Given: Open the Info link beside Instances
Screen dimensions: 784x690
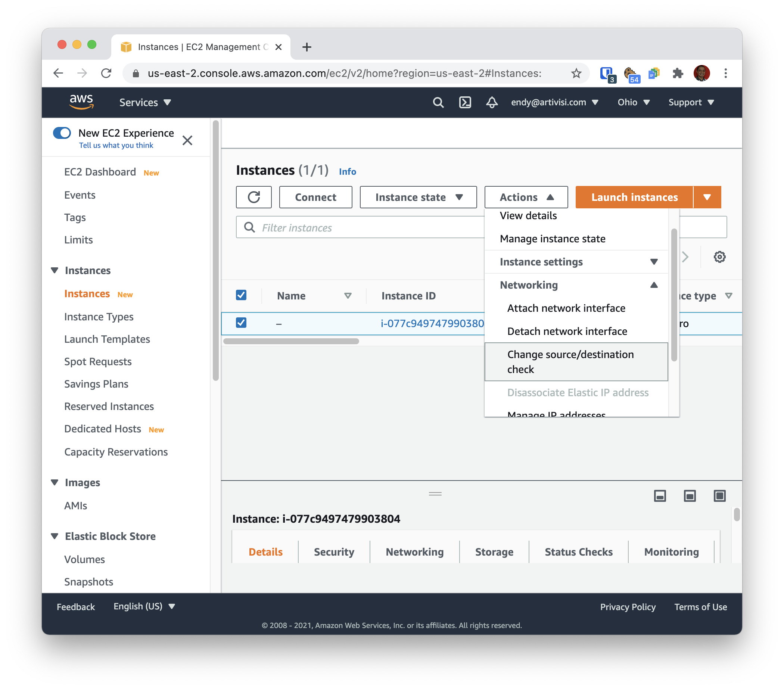Looking at the screenshot, I should pos(348,171).
